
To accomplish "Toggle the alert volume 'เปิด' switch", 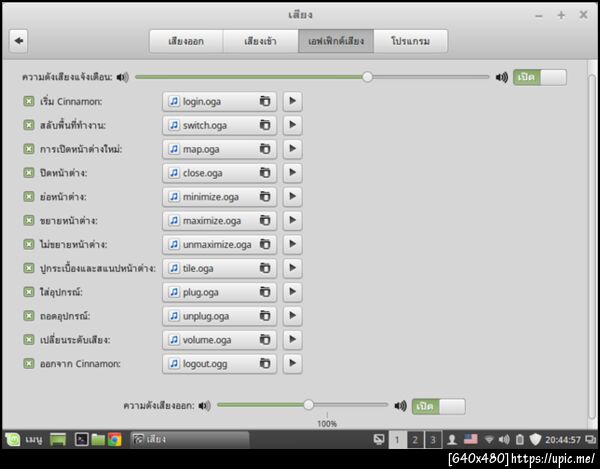I will tap(540, 77).
